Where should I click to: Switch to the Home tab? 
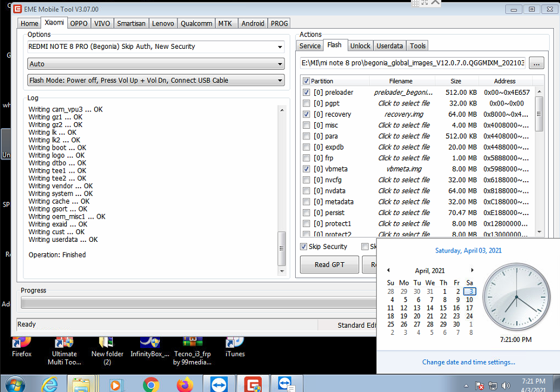pos(29,23)
